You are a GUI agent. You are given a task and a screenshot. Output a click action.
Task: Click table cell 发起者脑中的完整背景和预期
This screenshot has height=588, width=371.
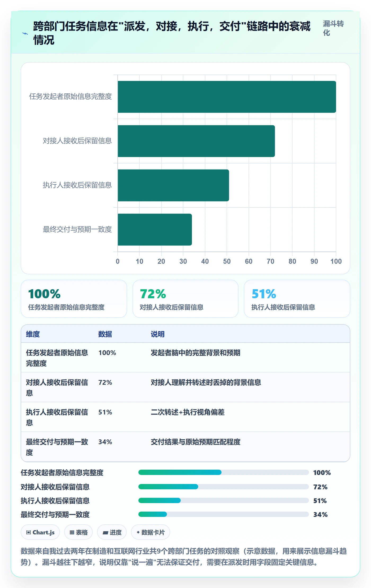pyautogui.click(x=196, y=353)
